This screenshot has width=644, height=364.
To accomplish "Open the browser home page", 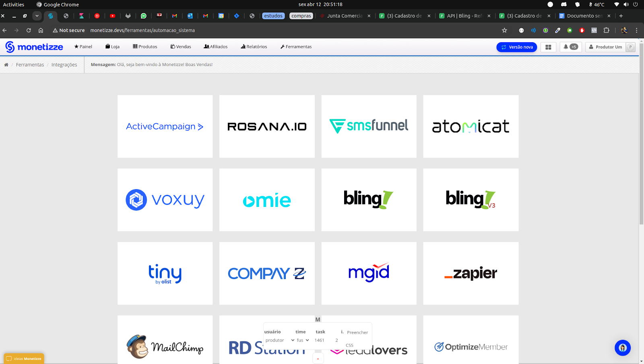I will (x=41, y=30).
